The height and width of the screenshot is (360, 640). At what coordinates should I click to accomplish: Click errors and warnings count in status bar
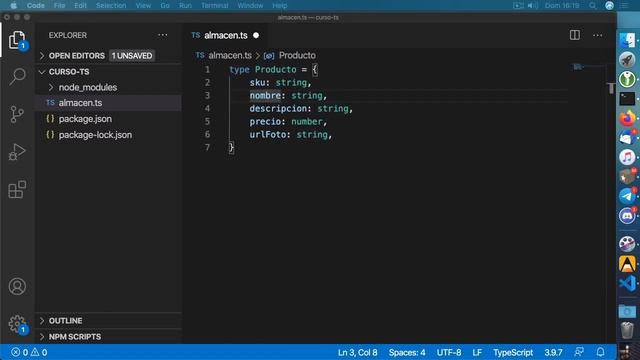pyautogui.click(x=29, y=352)
